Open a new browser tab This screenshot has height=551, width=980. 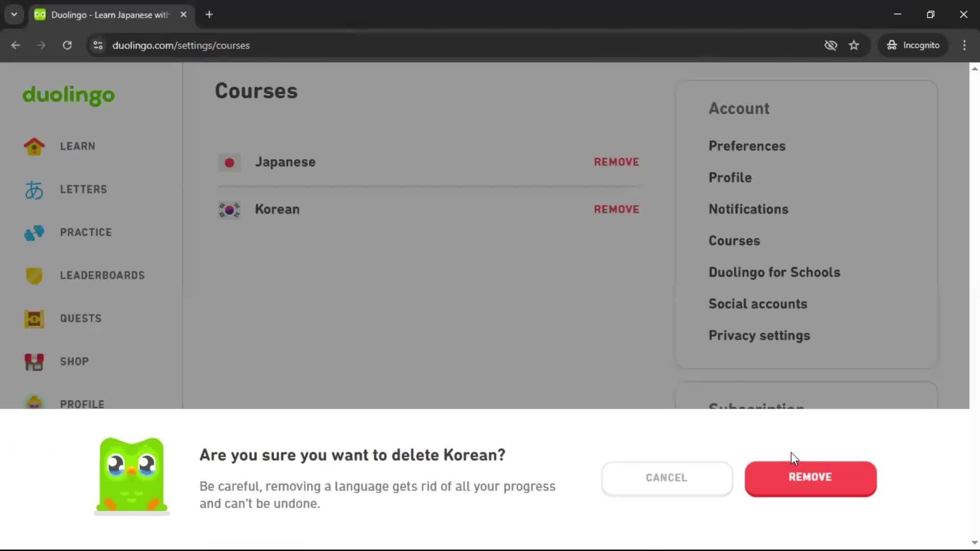point(209,14)
